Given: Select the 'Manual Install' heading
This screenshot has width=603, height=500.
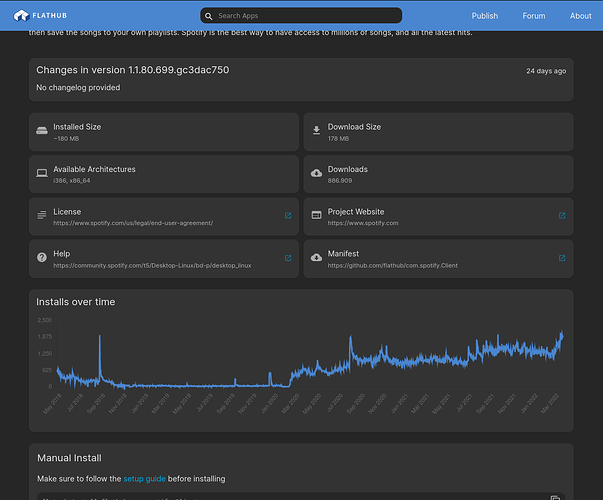Looking at the screenshot, I should (69, 458).
